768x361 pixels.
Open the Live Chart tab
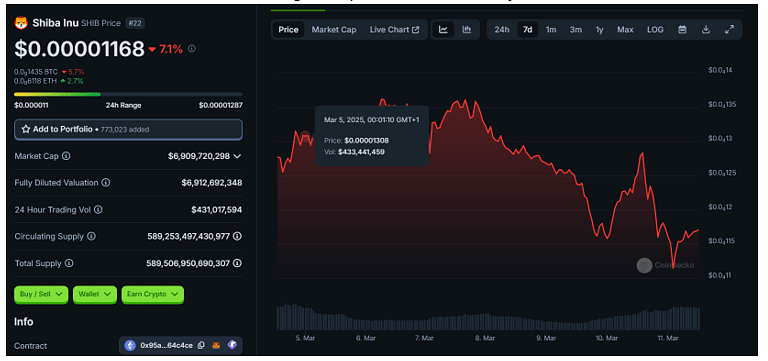pyautogui.click(x=394, y=29)
